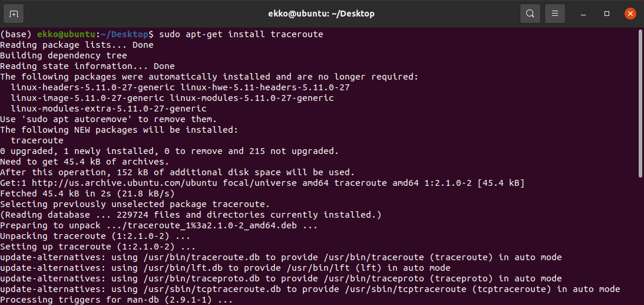Click the search magnifier icon
The height and width of the screenshot is (305, 644).
tap(530, 14)
